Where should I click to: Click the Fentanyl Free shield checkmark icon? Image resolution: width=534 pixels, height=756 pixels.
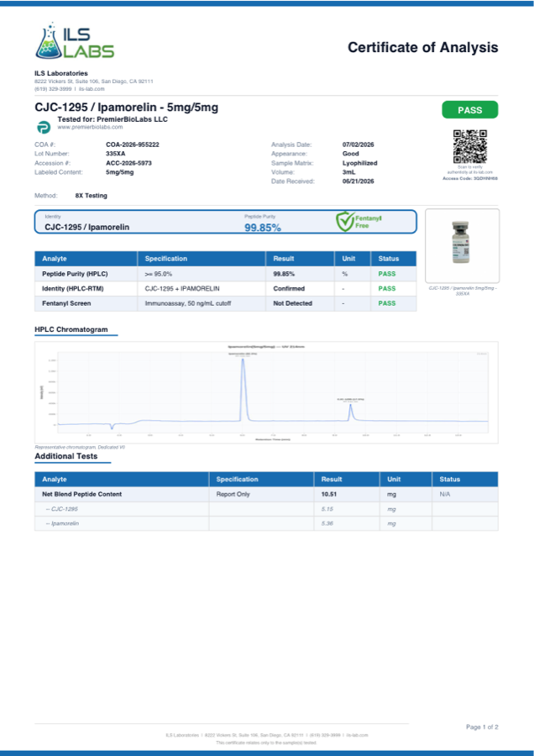[345, 221]
